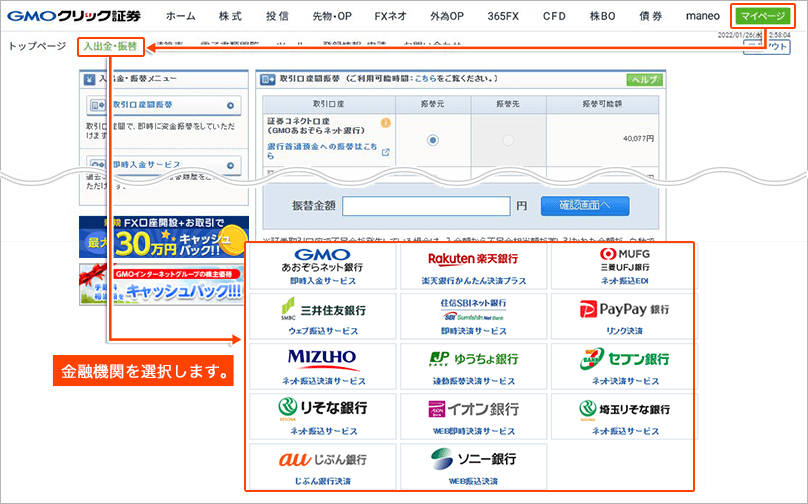Open 入出金・振替 submenu item
The height and width of the screenshot is (504, 808).
coord(111,47)
